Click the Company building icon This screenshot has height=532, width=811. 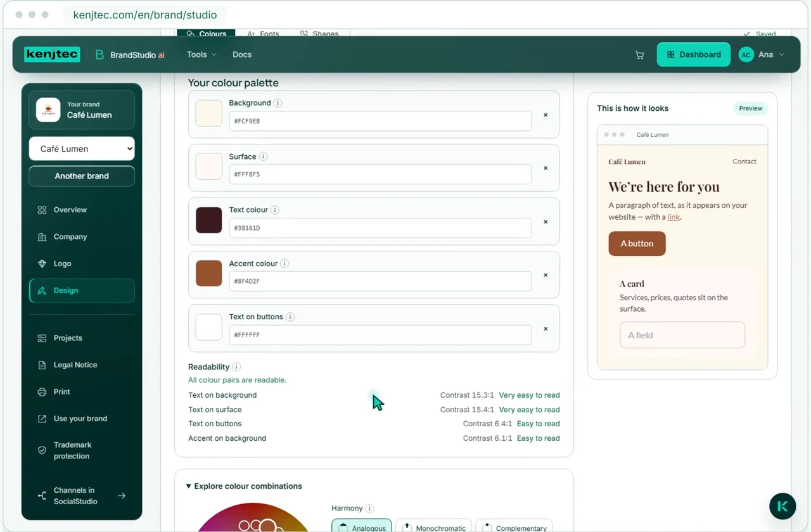[x=42, y=237]
